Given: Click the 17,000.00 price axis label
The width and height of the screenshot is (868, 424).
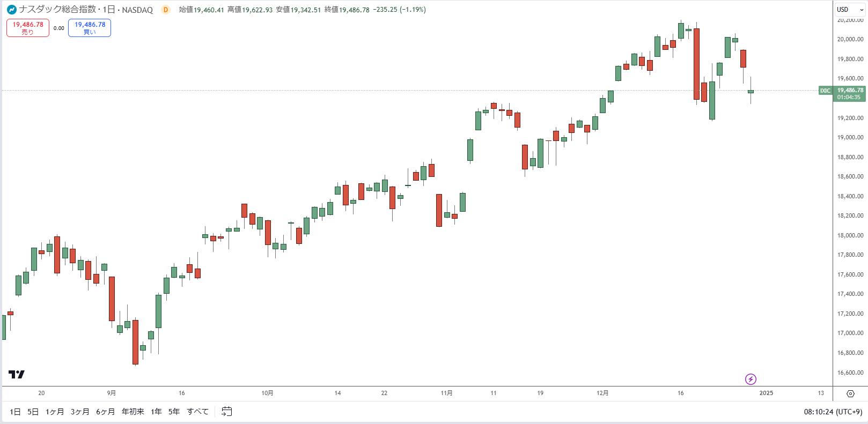Looking at the screenshot, I should coord(850,333).
